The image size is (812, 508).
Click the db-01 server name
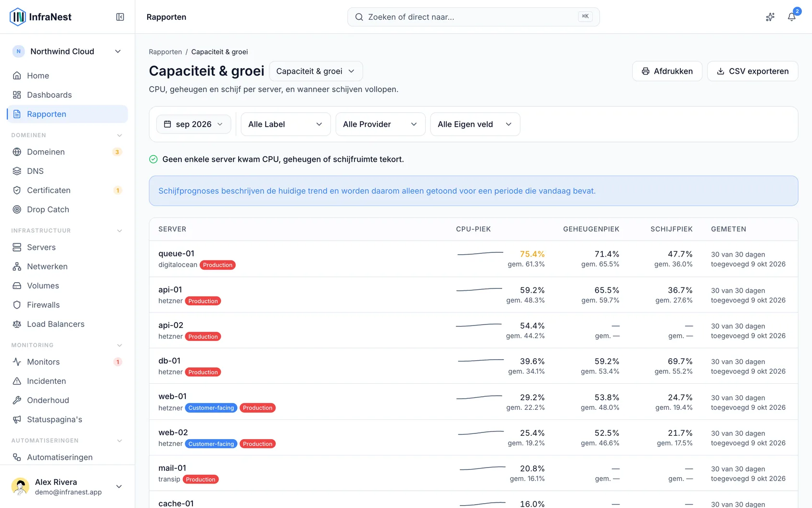[169, 361]
